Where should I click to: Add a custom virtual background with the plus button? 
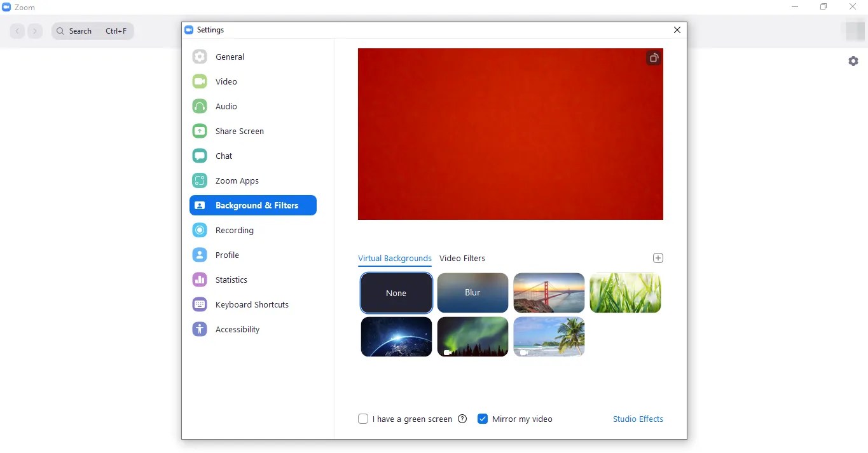click(658, 258)
